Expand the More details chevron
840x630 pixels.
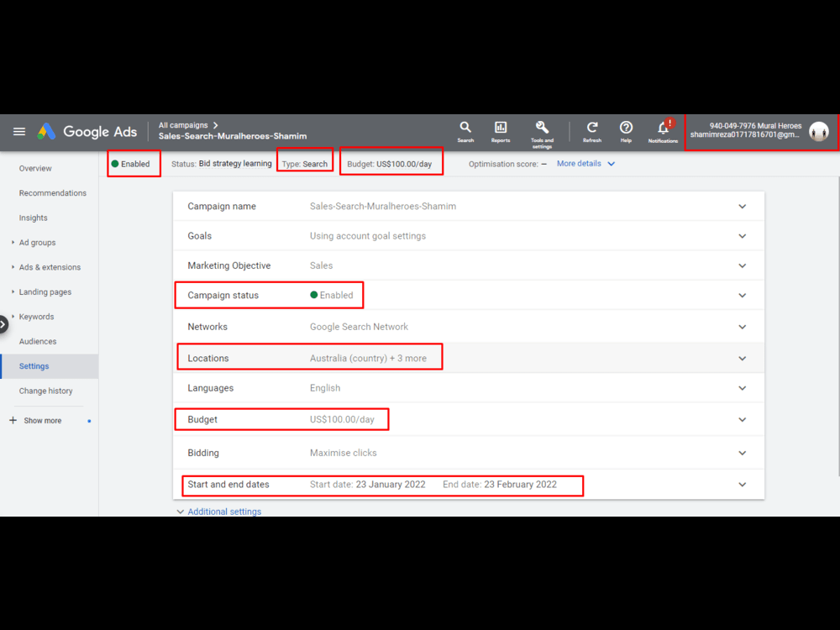pyautogui.click(x=612, y=164)
